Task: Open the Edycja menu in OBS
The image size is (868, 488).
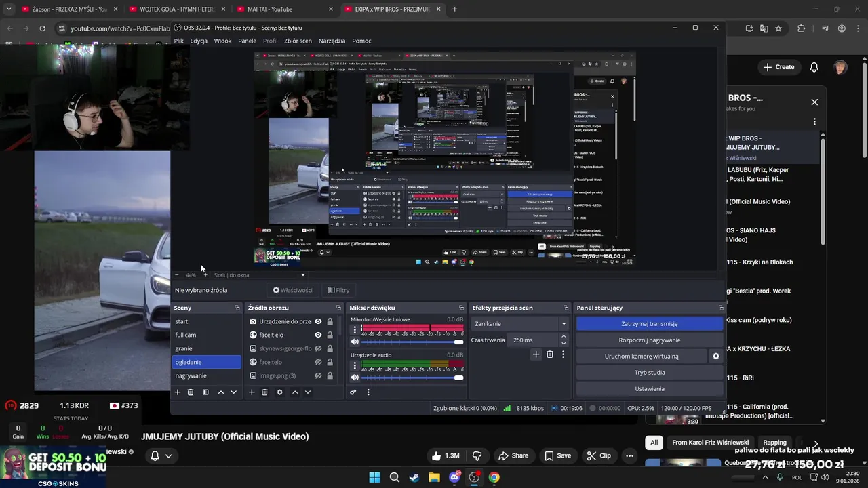Action: (x=199, y=41)
